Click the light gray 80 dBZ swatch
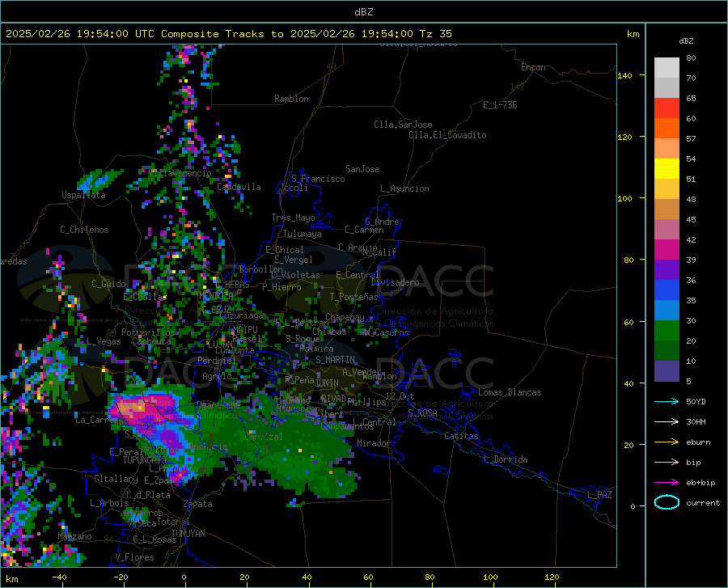Viewport: 728px width, 588px height. click(x=667, y=67)
